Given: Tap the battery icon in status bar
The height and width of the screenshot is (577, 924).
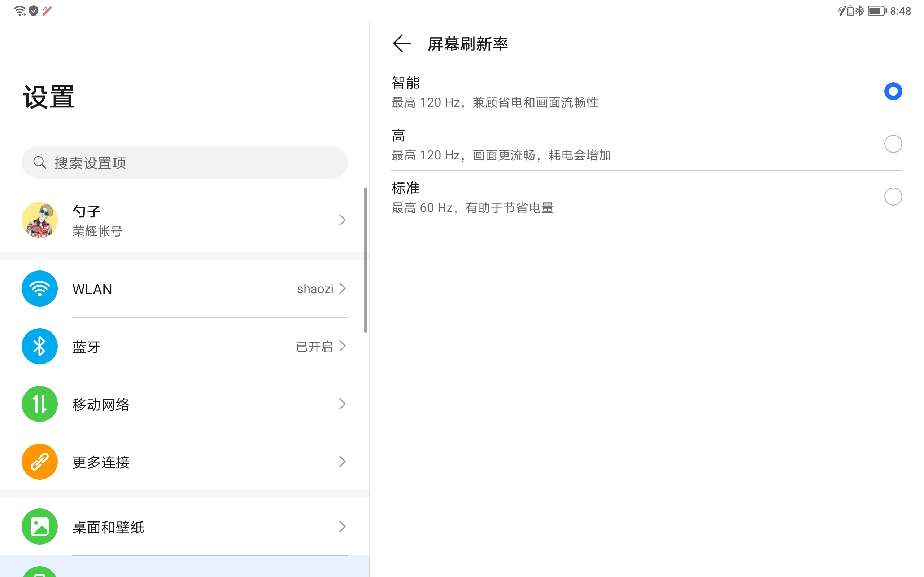Looking at the screenshot, I should point(877,11).
